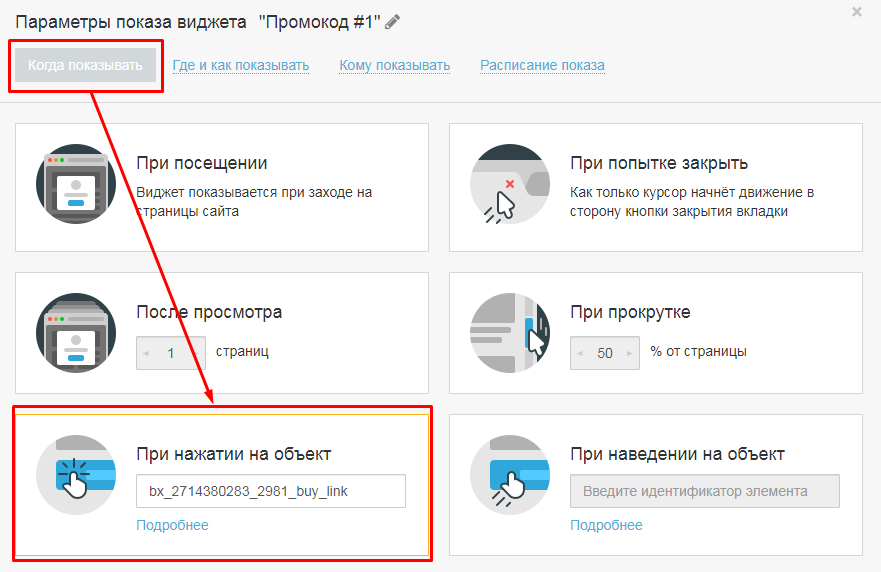The image size is (881, 572).
Task: Click the 'страниц' label
Action: click(242, 351)
